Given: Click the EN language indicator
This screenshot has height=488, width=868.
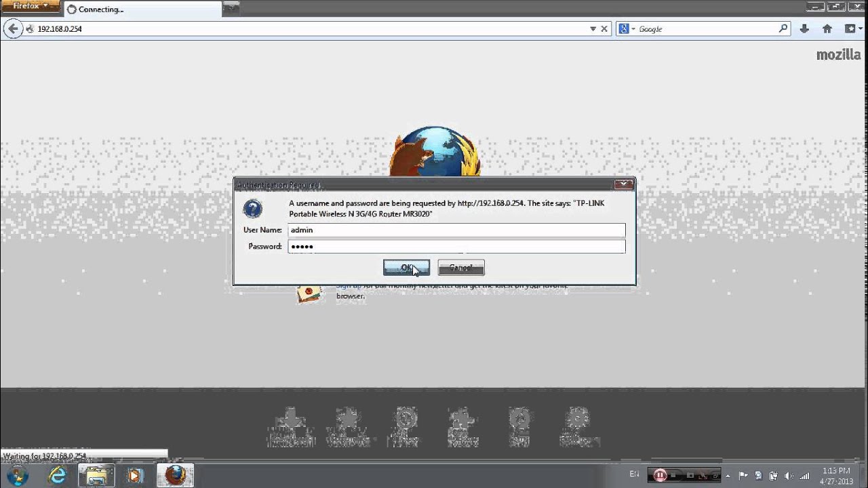Looking at the screenshot, I should [x=634, y=474].
